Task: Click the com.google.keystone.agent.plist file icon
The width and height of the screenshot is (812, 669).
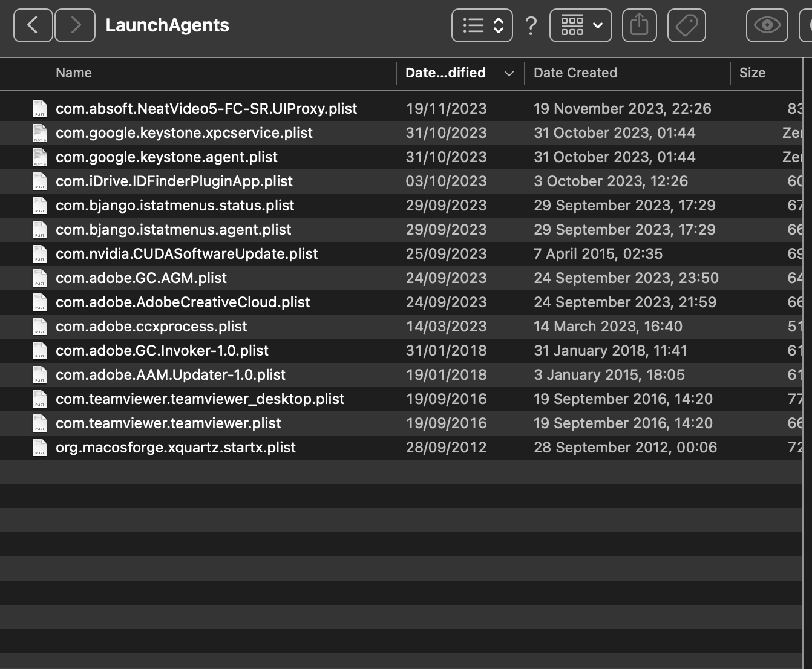Action: (x=40, y=157)
